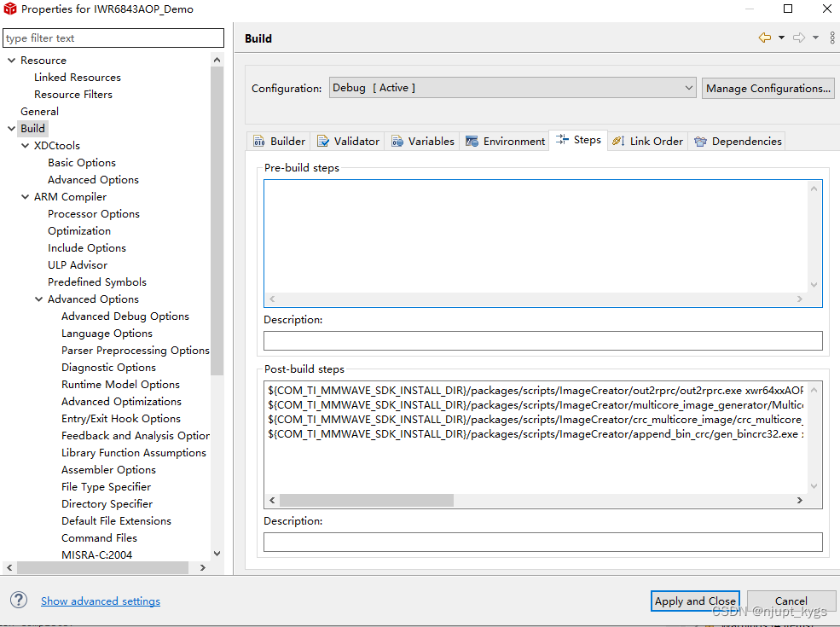Select Diagnostic Options tree item
The height and width of the screenshot is (627, 840).
click(109, 367)
